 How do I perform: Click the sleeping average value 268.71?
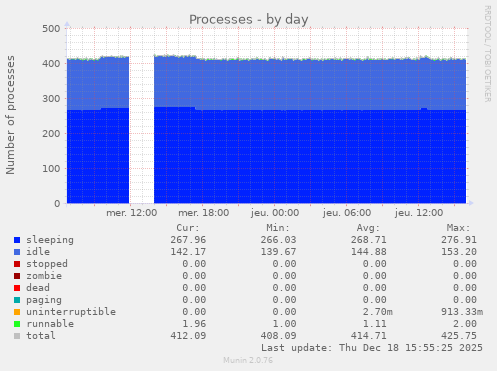(368, 240)
